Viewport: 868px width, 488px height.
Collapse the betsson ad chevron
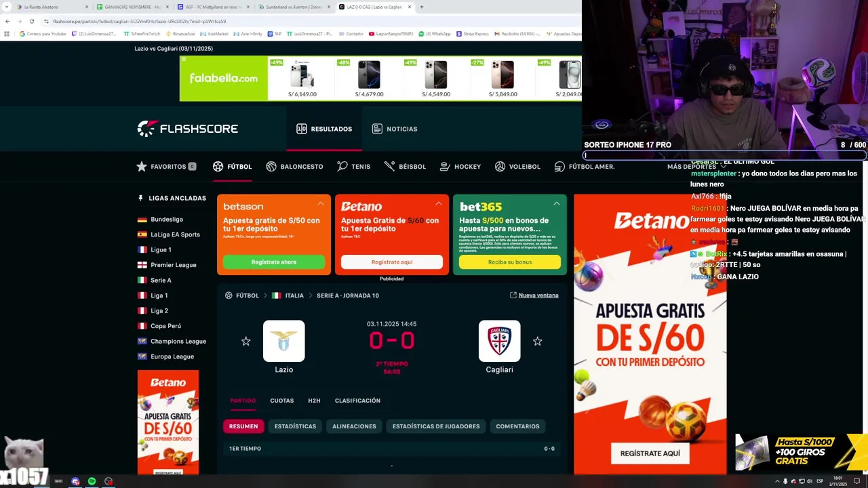coord(321,203)
